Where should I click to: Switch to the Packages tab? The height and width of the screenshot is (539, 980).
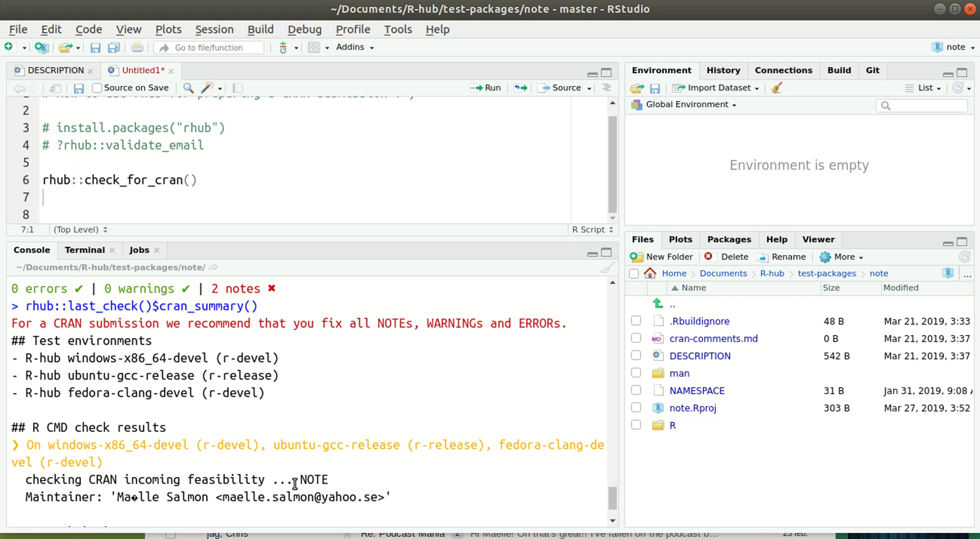(x=729, y=239)
